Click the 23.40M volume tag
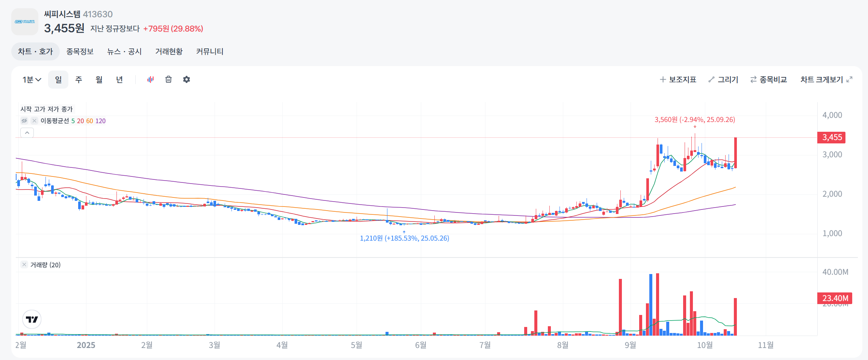Image resolution: width=868 pixels, height=360 pixels. tap(835, 298)
